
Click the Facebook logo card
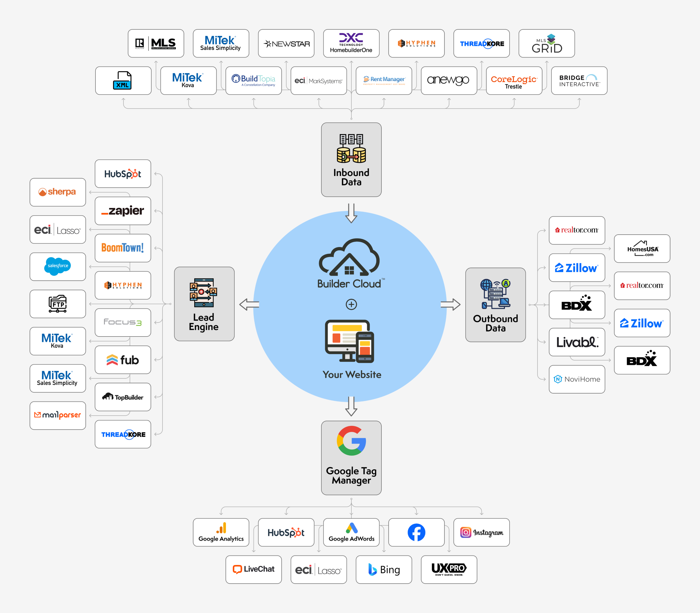click(416, 532)
